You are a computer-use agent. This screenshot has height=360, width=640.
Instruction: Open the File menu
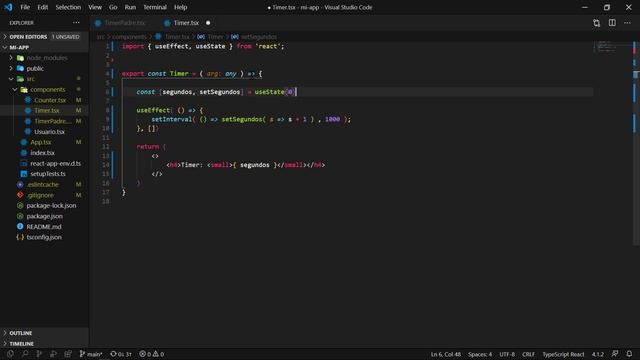point(25,7)
